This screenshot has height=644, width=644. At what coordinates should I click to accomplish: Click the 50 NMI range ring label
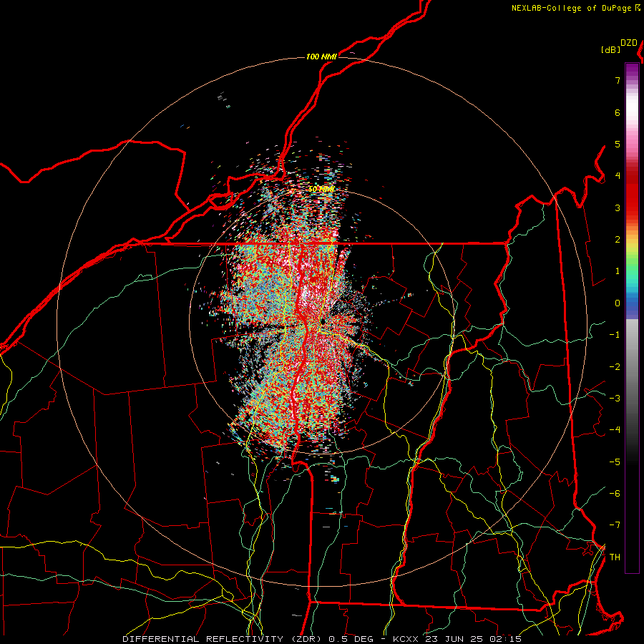click(x=321, y=190)
